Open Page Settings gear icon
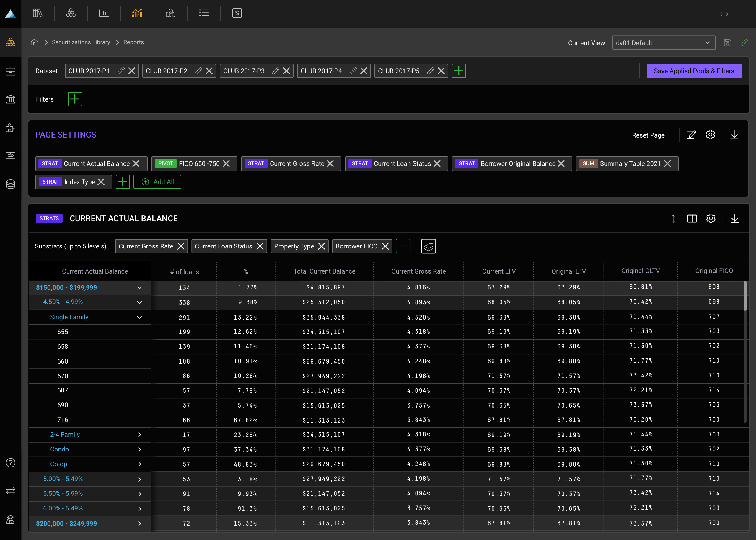The width and height of the screenshot is (756, 540). 710,135
